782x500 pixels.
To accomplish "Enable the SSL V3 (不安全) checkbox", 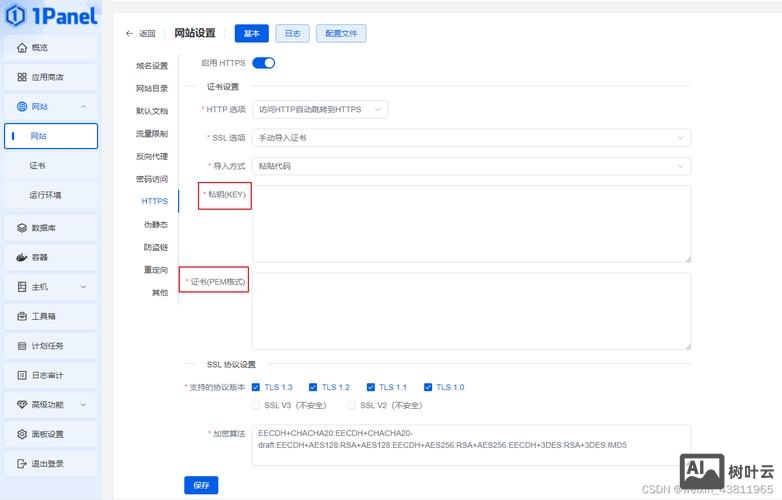I will (x=256, y=405).
